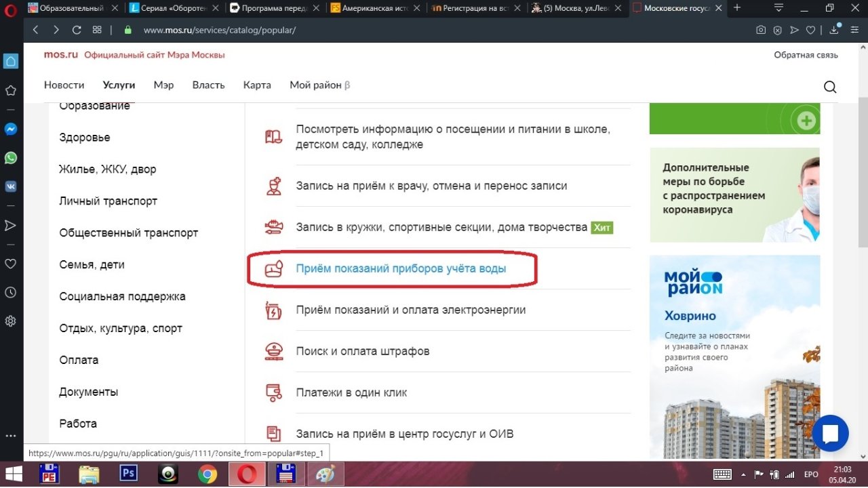Open Google Chrome from the taskbar
This screenshot has width=868, height=488.
(208, 473)
